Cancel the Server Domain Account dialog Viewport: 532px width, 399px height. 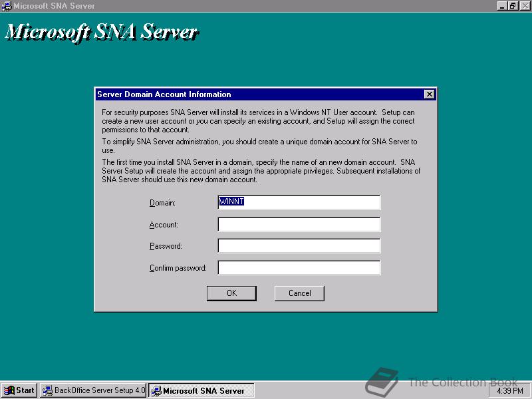[299, 293]
